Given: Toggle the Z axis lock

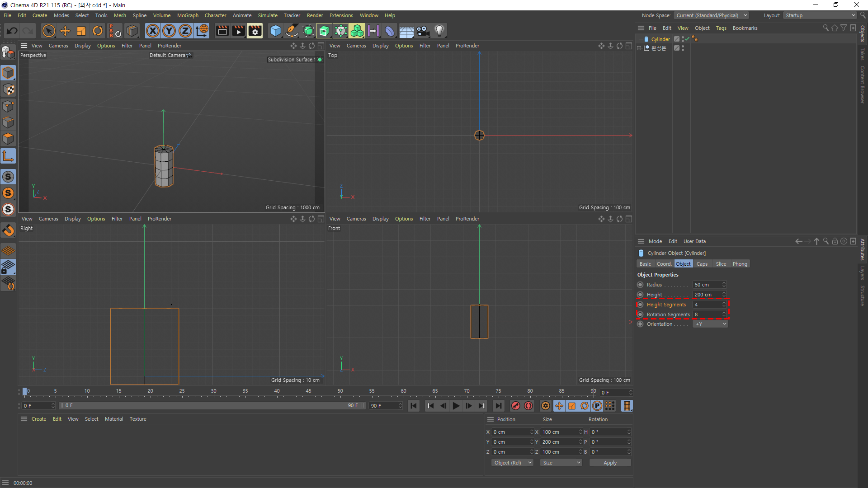Looking at the screenshot, I should 185,31.
